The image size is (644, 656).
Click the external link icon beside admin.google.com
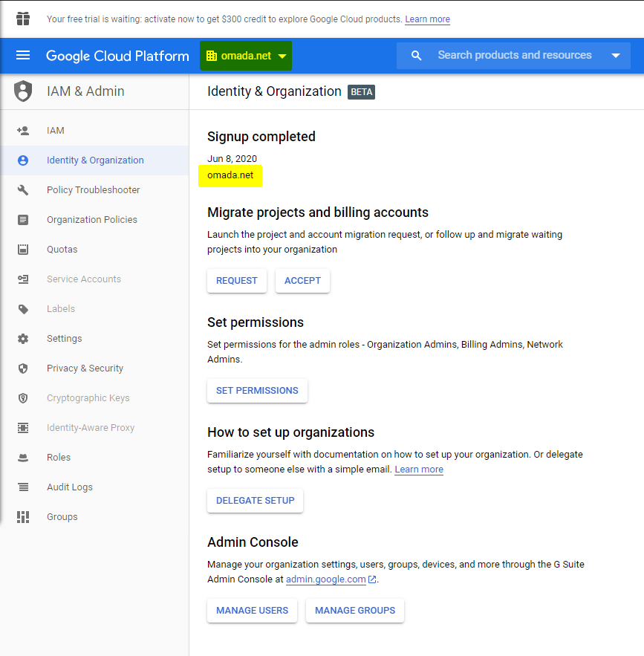click(x=371, y=579)
